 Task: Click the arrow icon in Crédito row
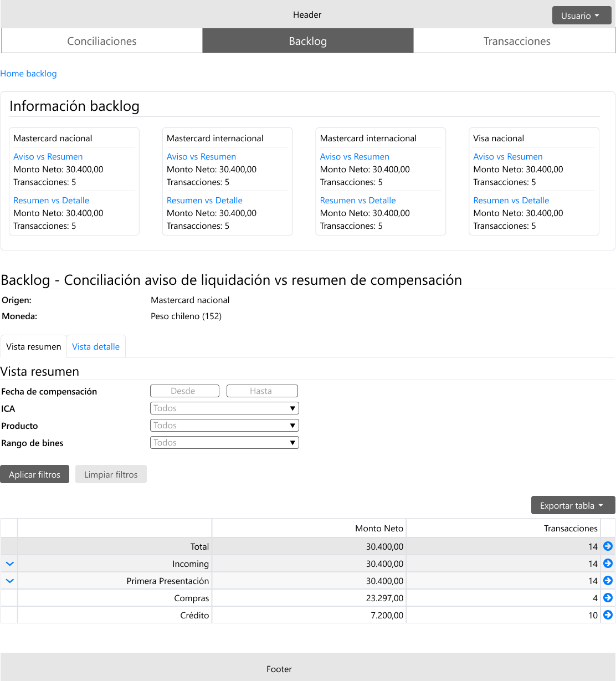[608, 615]
